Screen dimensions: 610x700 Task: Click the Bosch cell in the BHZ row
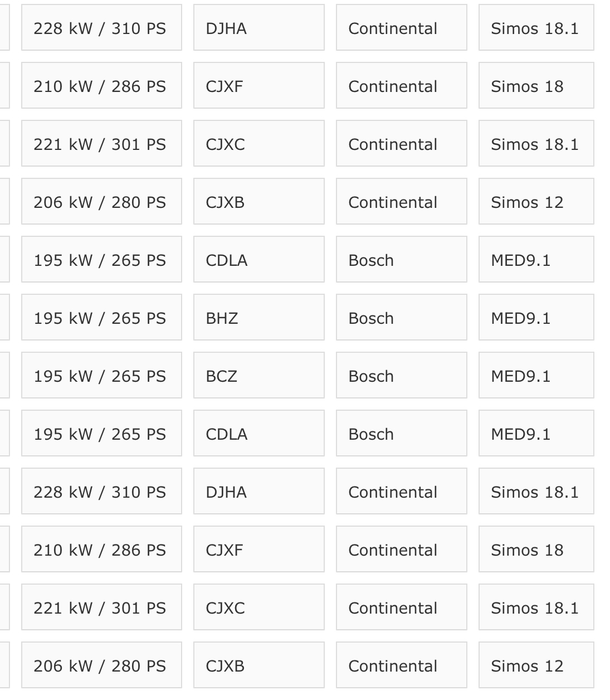401,317
